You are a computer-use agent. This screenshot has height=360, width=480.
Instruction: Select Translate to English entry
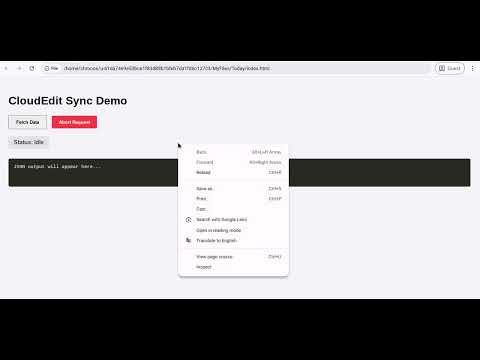point(233,240)
